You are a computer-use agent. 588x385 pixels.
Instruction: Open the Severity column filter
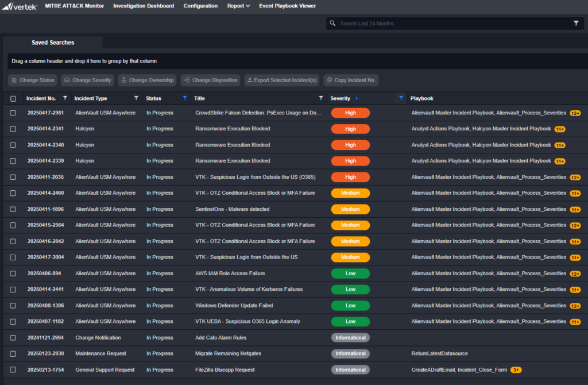(x=401, y=98)
